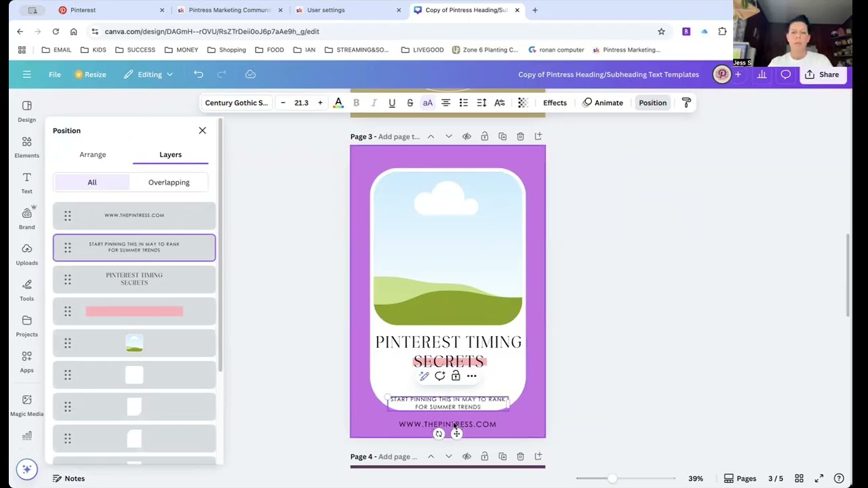
Task: Close the Position panel
Action: pos(202,130)
